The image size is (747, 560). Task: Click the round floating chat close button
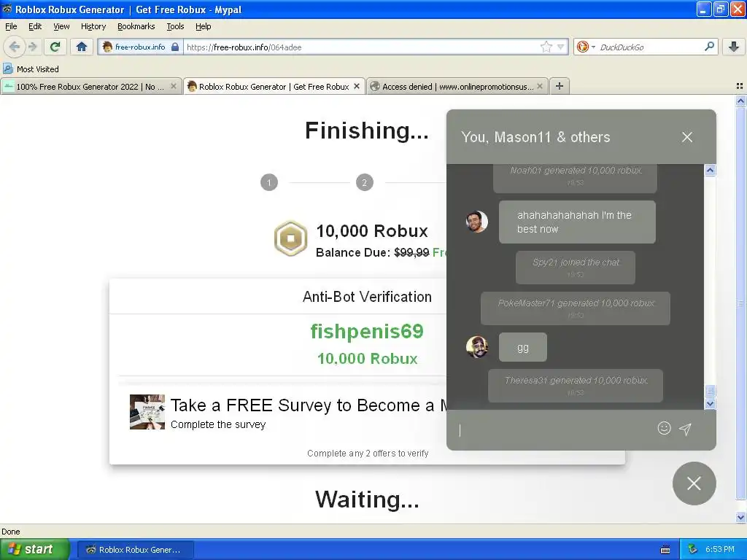[x=694, y=483]
